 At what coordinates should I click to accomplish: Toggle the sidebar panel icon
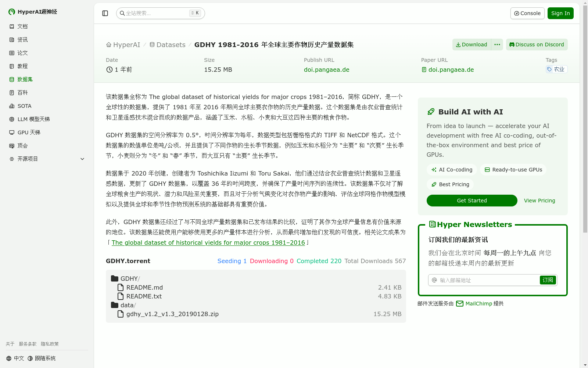tap(105, 13)
